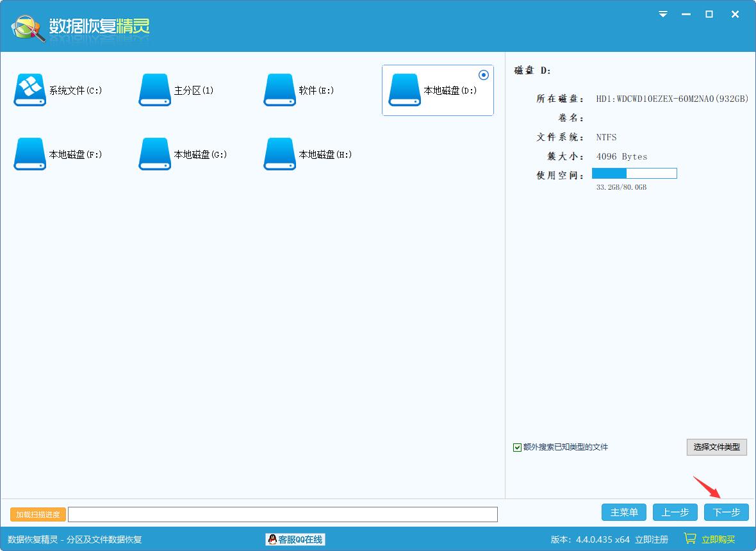
Task: Toggle the 本地磁盘(D:) radio button
Action: [484, 75]
